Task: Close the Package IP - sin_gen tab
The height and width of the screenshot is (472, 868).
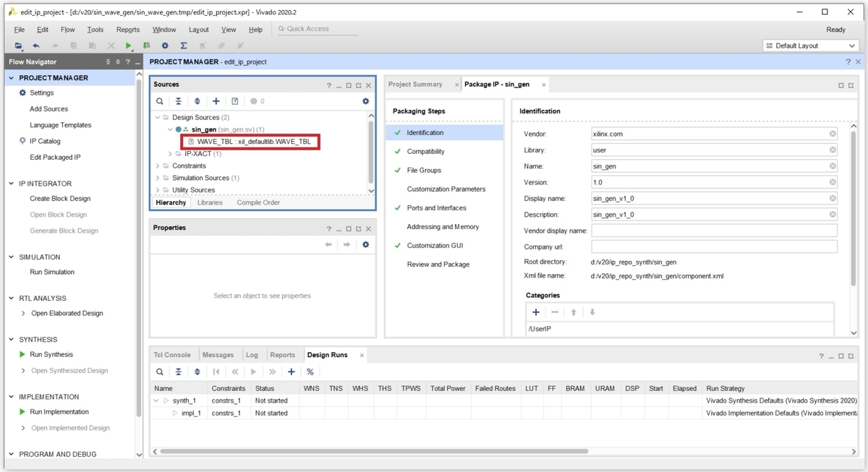Action: 543,85
